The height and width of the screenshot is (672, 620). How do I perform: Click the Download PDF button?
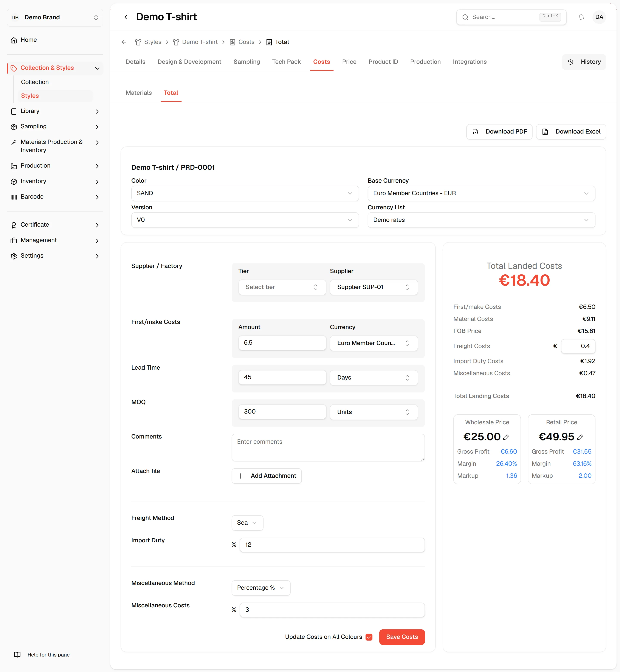pyautogui.click(x=499, y=132)
